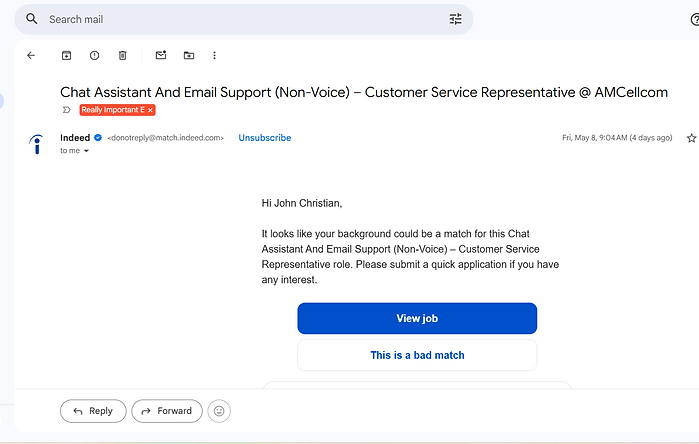Star this Indeed email

691,138
